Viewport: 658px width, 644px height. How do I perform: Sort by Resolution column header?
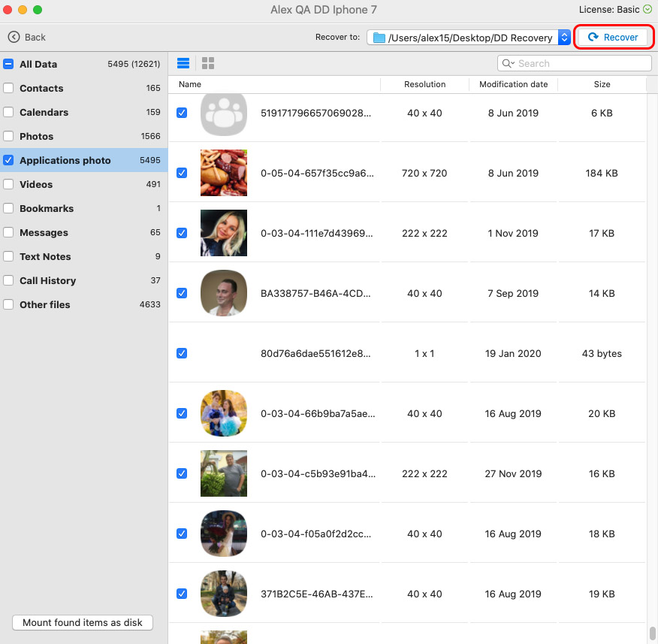coord(424,84)
